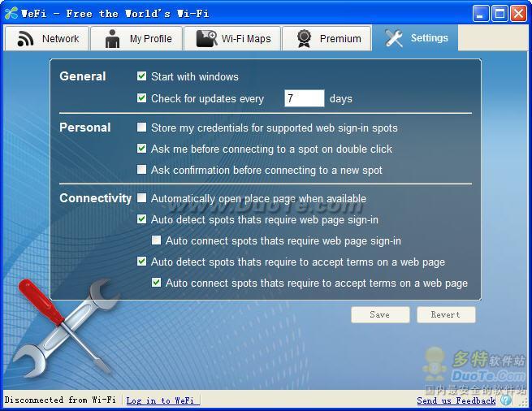This screenshot has height=411, width=532.
Task: Open the Wi-Fi Maps tab
Action: (x=232, y=38)
